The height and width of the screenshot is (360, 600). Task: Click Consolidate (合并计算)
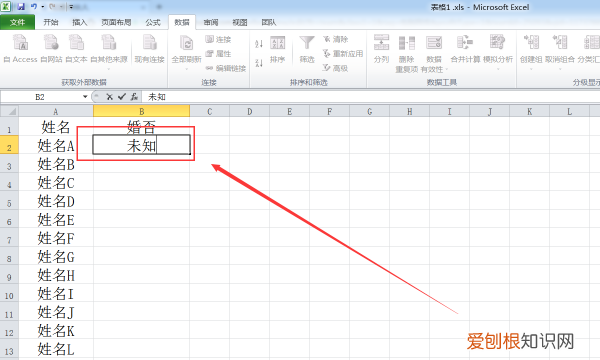click(465, 49)
